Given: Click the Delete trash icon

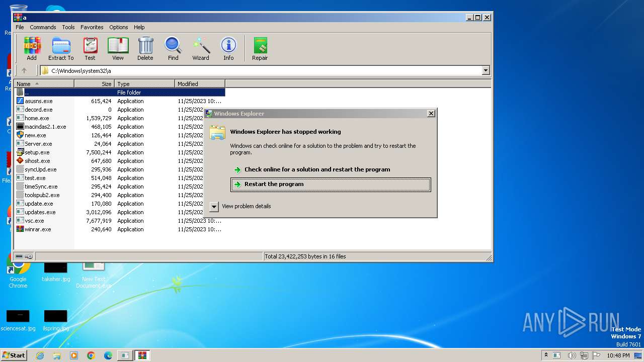Looking at the screenshot, I should [x=145, y=49].
